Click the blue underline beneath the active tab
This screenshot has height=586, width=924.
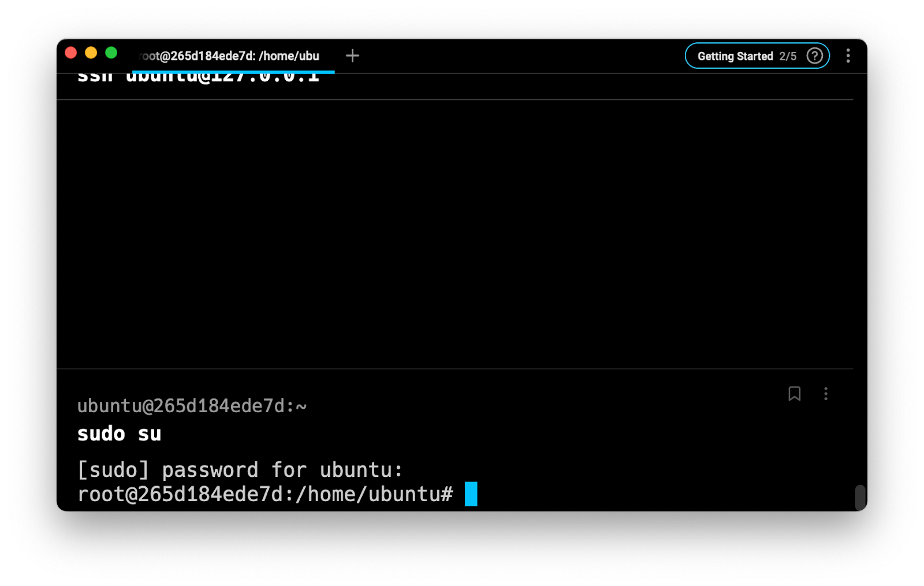[233, 72]
